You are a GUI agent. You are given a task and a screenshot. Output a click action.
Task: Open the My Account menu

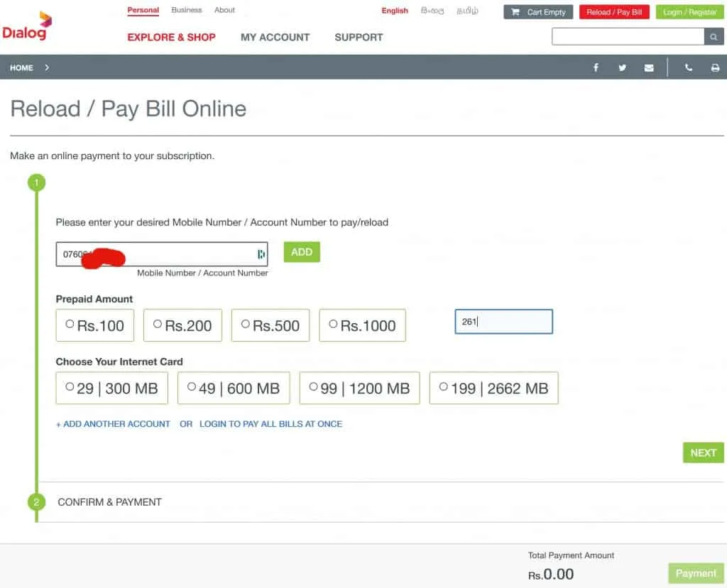pyautogui.click(x=275, y=37)
